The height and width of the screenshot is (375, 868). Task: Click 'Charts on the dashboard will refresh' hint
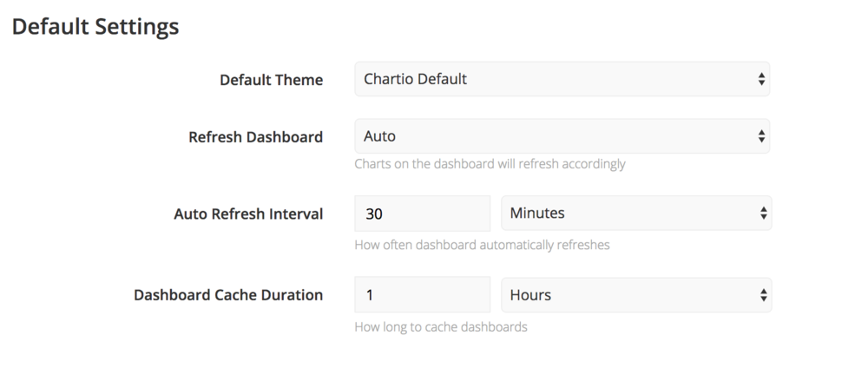click(x=490, y=164)
